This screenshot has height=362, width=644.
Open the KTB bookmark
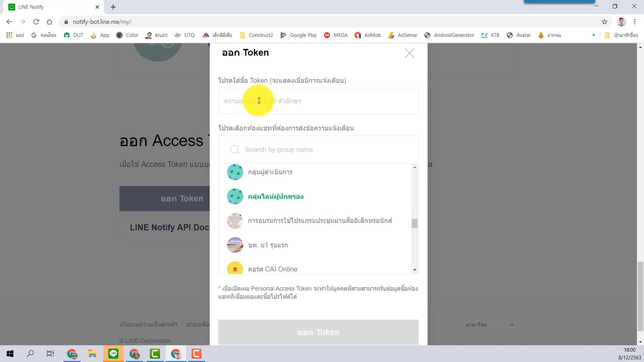[x=490, y=35]
